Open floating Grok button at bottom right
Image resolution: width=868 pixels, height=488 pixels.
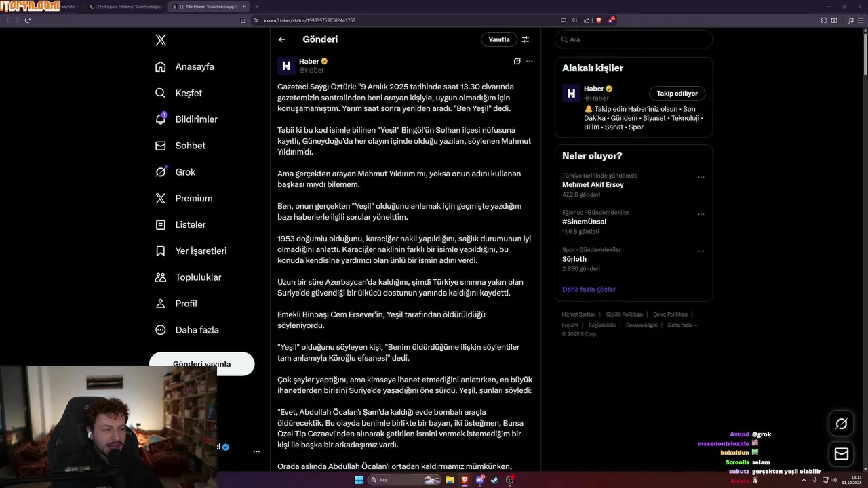pyautogui.click(x=842, y=424)
